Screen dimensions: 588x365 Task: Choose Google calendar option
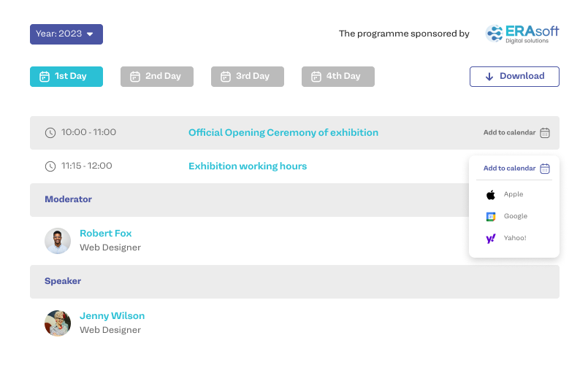pyautogui.click(x=515, y=217)
